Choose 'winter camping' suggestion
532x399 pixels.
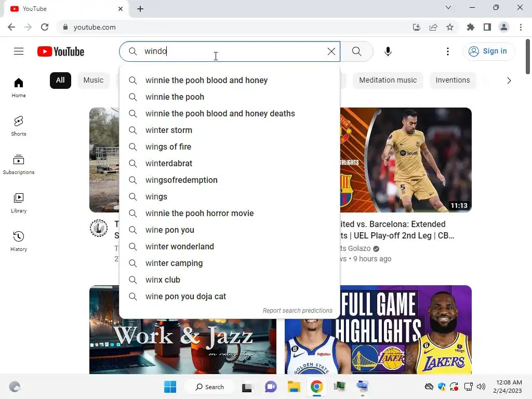[230, 263]
